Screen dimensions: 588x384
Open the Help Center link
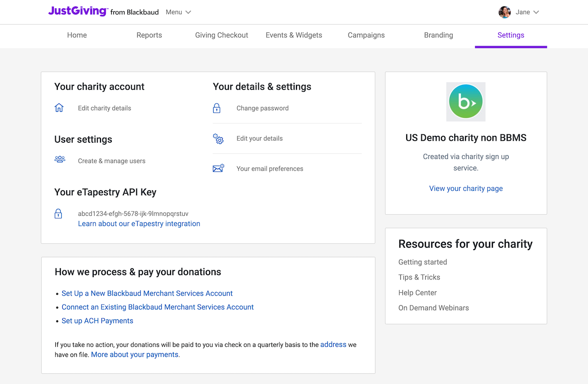pos(417,293)
